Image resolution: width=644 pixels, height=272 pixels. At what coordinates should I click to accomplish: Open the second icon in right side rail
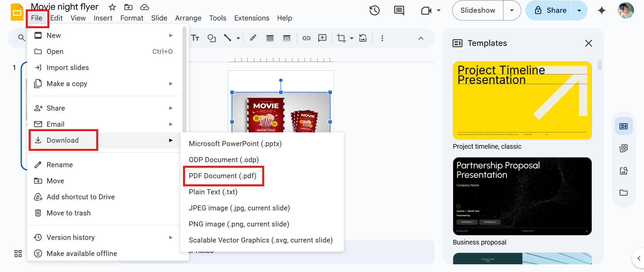[x=624, y=148]
